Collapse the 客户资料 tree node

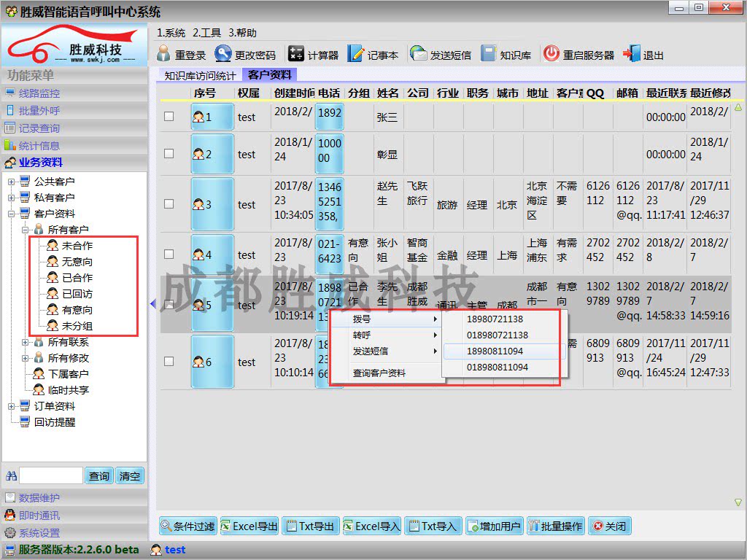[x=12, y=214]
